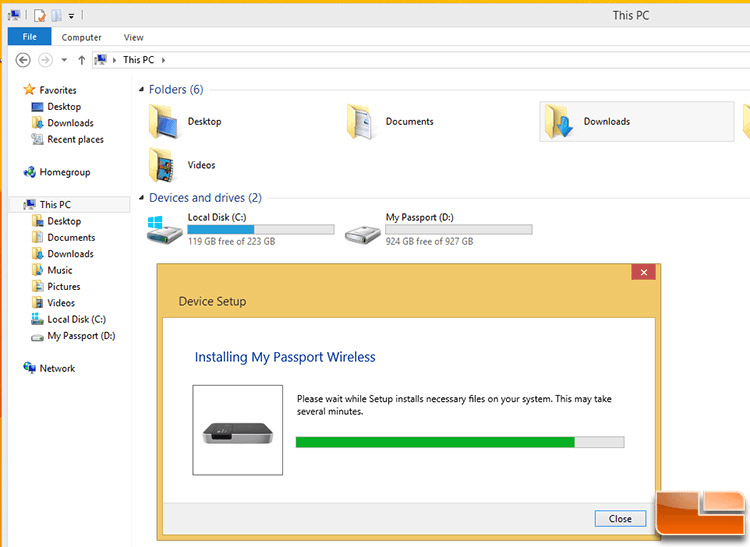Click Local Disk (C:) capacity bar
Viewport: 750px width, 547px height.
pos(261,230)
